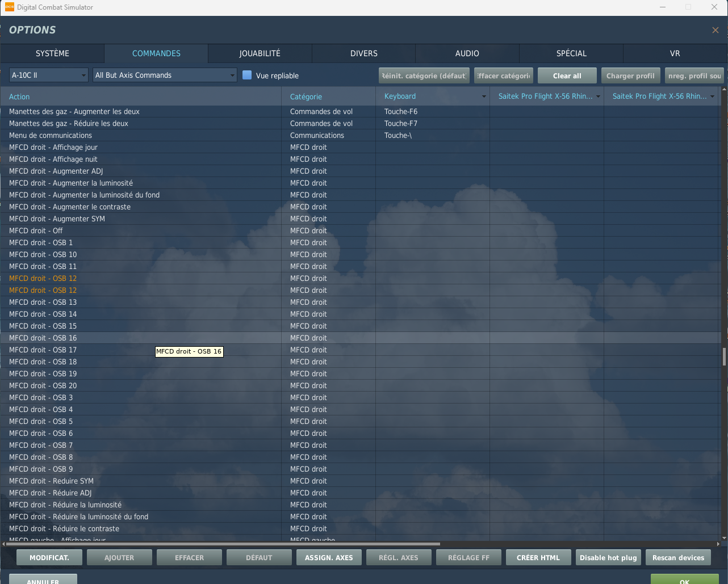Viewport: 728px width, 584px height.
Task: Open the Keyboard column header dropdown arrow
Action: (x=484, y=96)
